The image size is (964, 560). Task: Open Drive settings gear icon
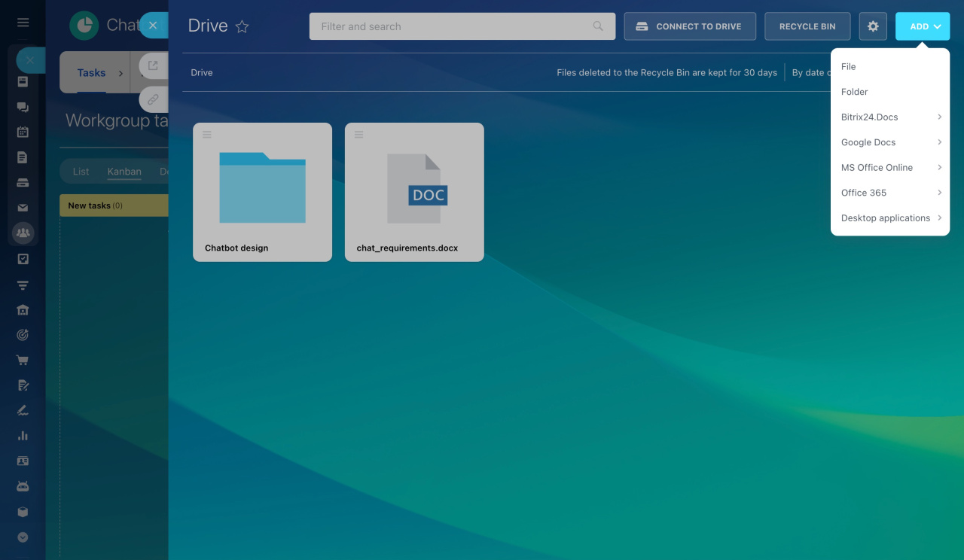tap(873, 26)
